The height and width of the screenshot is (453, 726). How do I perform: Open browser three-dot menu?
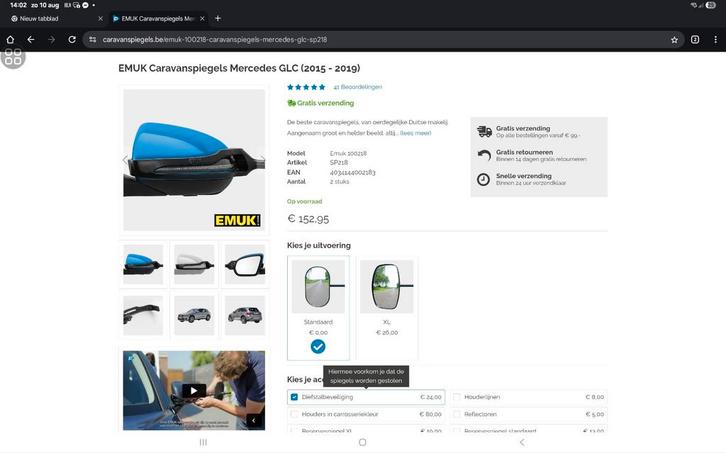715,40
